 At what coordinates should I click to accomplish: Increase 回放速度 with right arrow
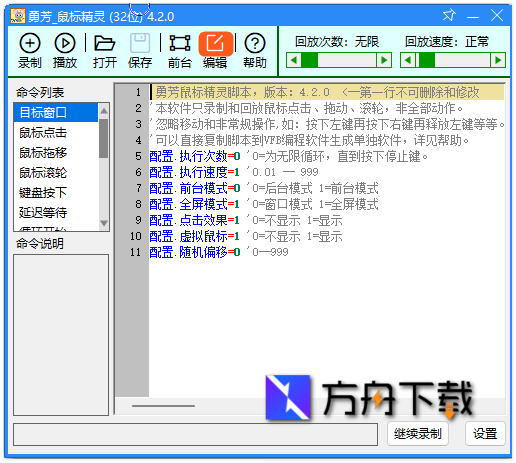click(x=498, y=60)
